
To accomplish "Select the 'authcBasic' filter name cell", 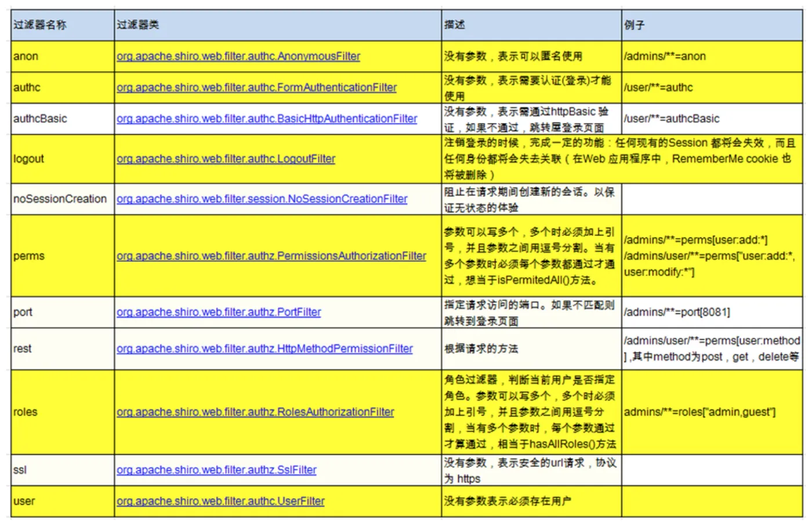I will (x=63, y=119).
